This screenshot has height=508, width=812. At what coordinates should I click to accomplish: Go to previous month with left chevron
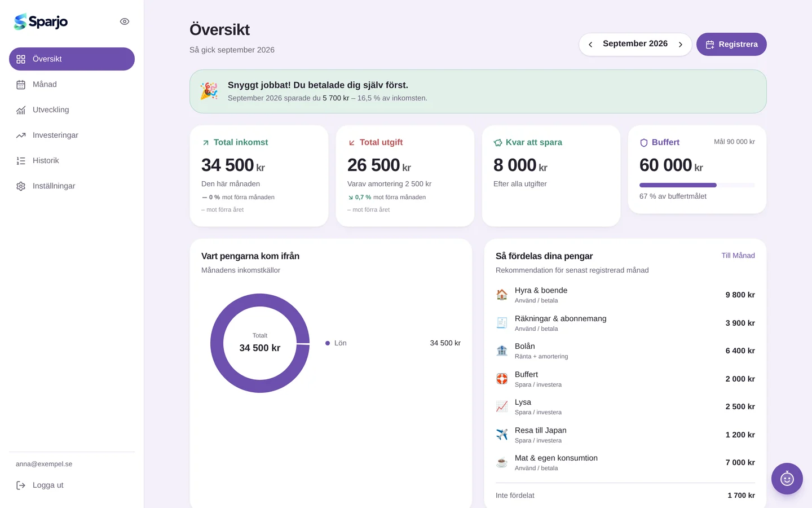[590, 45]
